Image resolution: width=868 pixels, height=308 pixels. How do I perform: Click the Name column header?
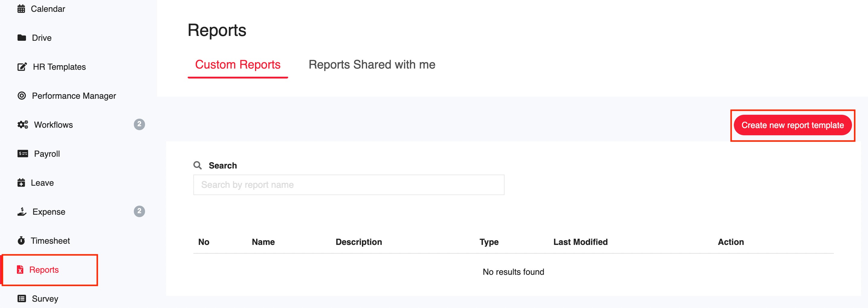pyautogui.click(x=263, y=242)
